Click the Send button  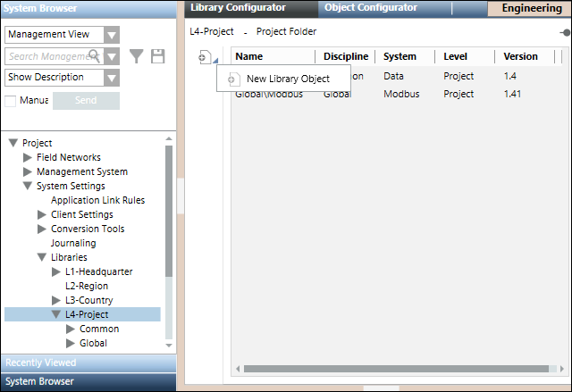(86, 100)
